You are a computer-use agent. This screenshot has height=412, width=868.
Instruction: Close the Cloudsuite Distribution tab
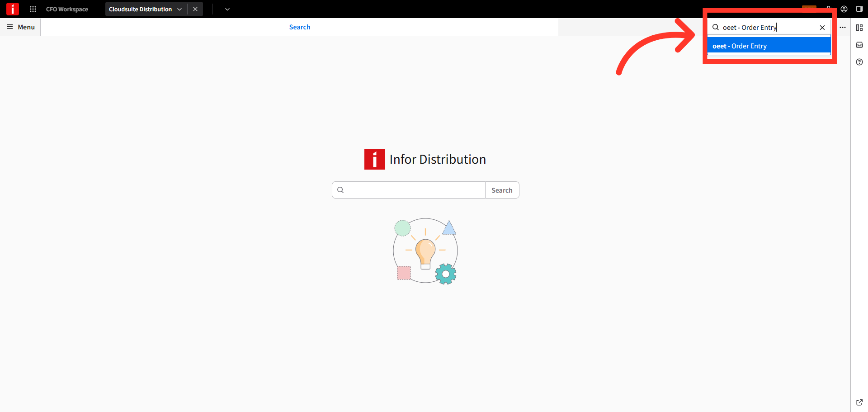pos(195,9)
